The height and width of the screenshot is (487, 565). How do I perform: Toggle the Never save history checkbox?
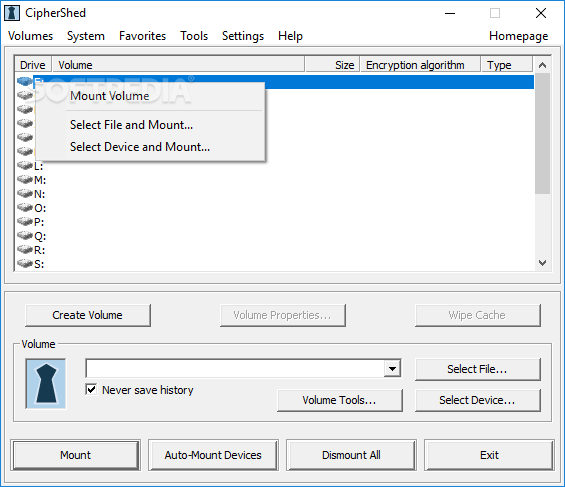(x=92, y=389)
